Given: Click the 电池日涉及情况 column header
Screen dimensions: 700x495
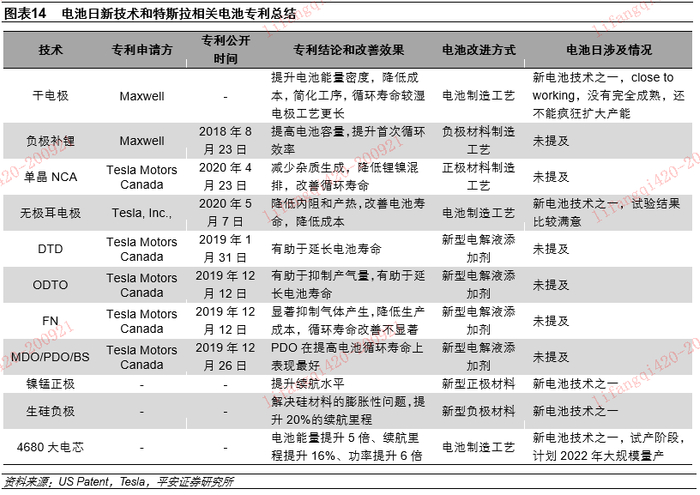Looking at the screenshot, I should pyautogui.click(x=609, y=50).
